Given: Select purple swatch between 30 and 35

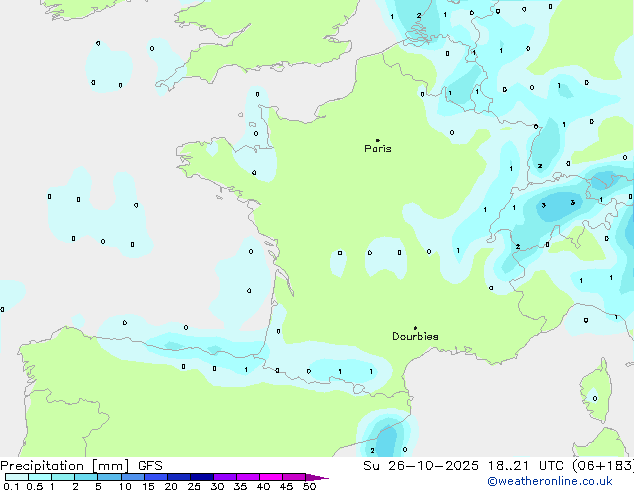Looking at the screenshot, I should (x=225, y=477).
